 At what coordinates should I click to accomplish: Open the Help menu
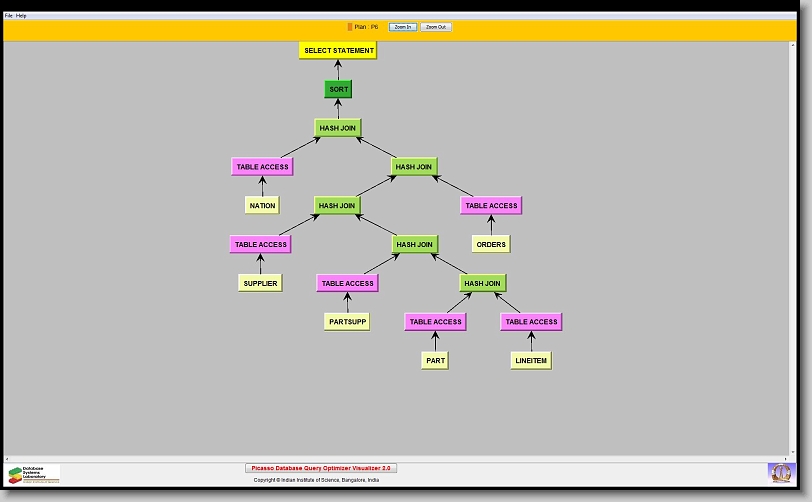[x=22, y=16]
